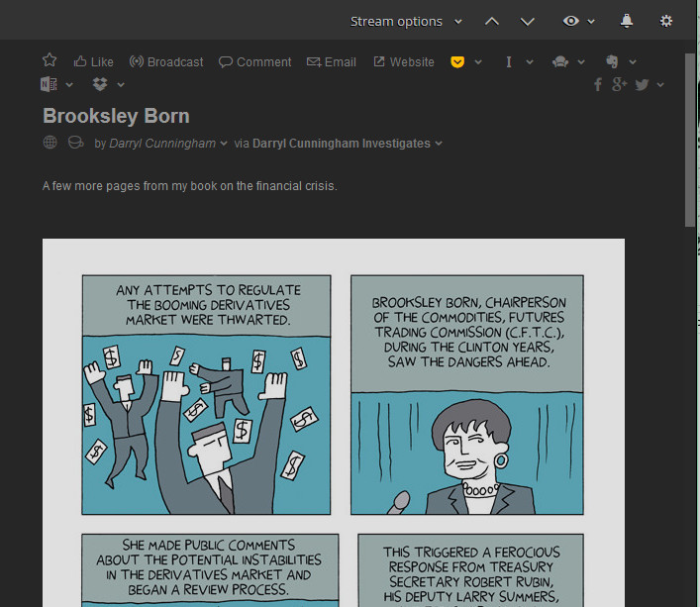Broadcast this article

[166, 62]
